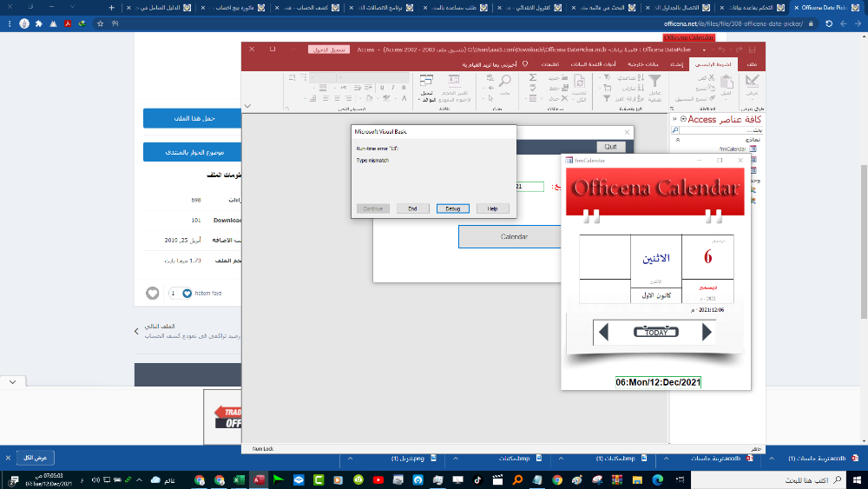Click the Show All downloads button
This screenshot has width=868, height=489.
[x=35, y=458]
